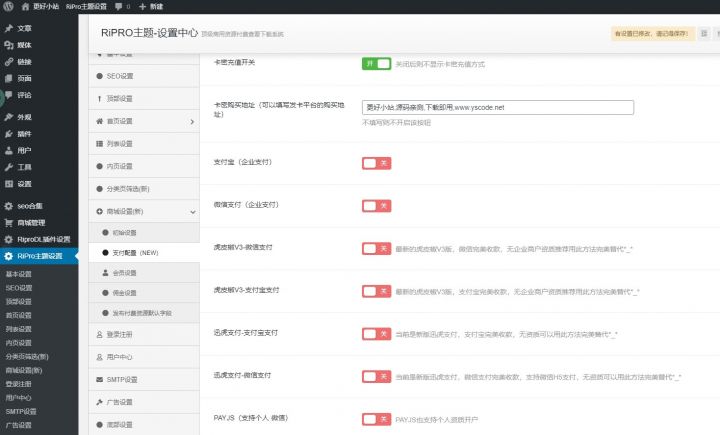The image size is (720, 435).
Task: Open 媒体 (media) in the sidebar
Action: pos(24,45)
